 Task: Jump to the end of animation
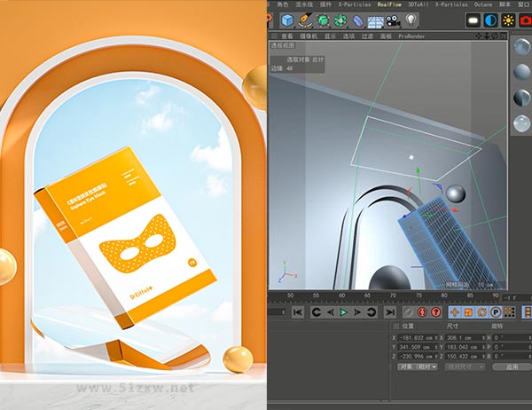(x=390, y=312)
